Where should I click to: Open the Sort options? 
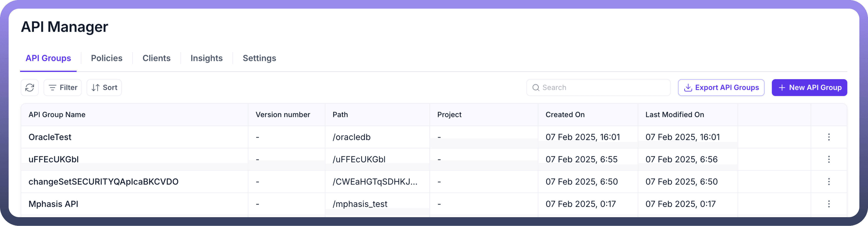[x=104, y=88]
